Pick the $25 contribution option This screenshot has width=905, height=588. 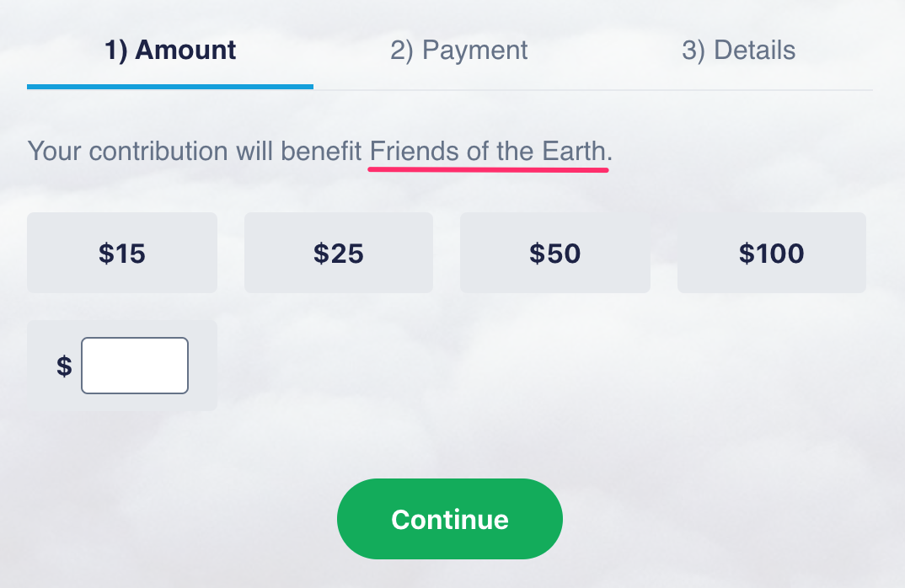pos(338,253)
